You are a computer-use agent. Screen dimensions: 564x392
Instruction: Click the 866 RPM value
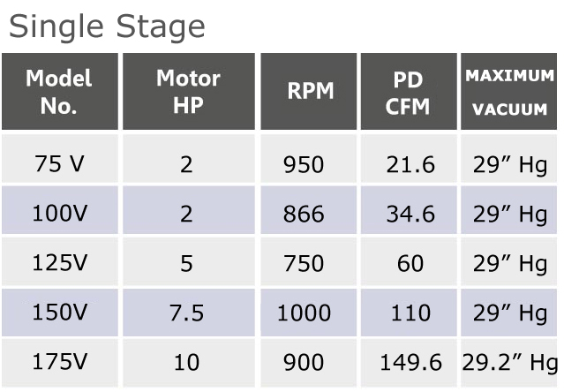[304, 214]
